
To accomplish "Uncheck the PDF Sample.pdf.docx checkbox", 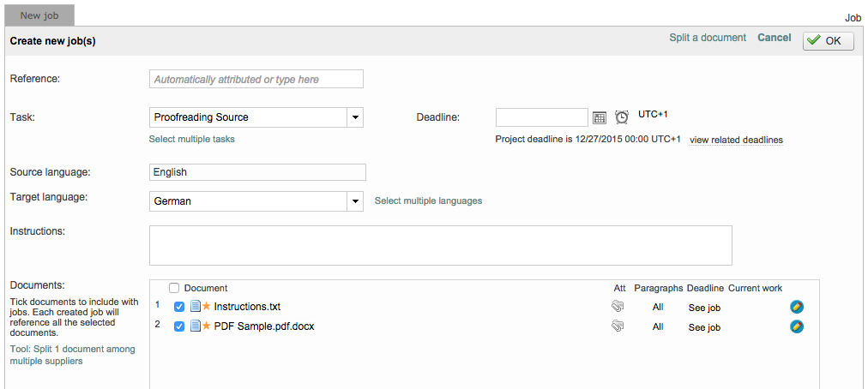I will [x=179, y=326].
